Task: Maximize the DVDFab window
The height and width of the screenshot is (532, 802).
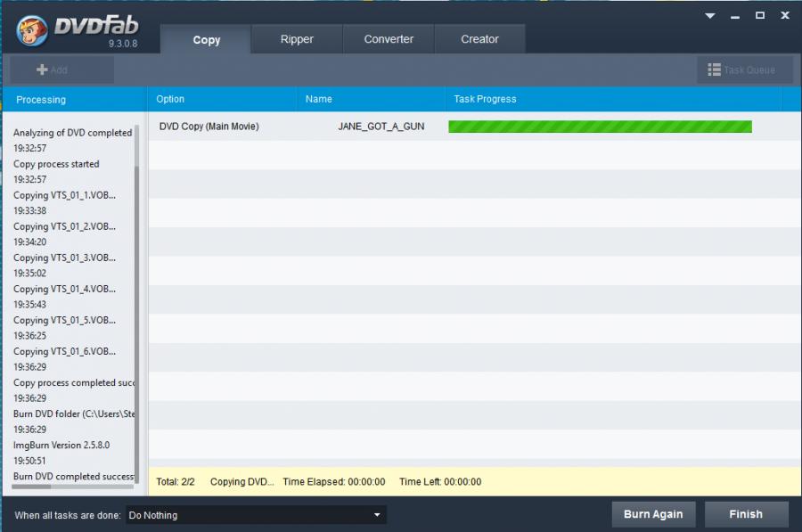Action: [760, 15]
